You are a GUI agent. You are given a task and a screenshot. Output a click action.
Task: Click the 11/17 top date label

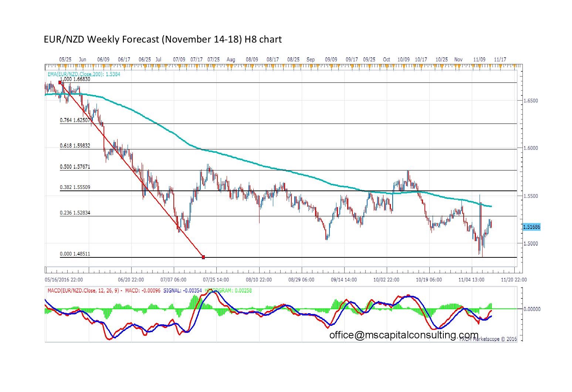(x=500, y=59)
